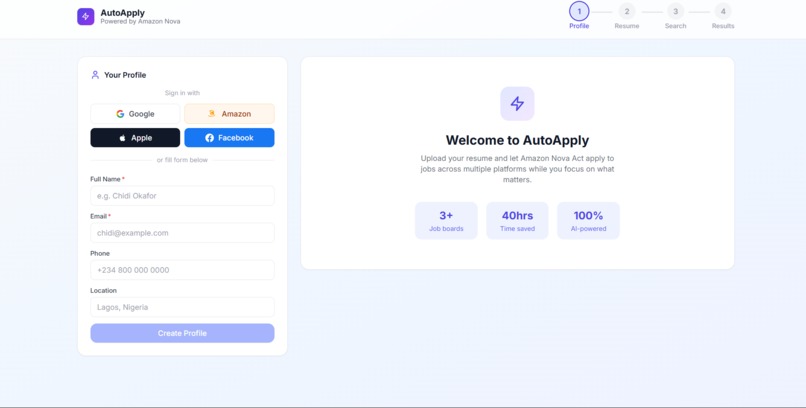Click the 'Location' field label
The width and height of the screenshot is (806, 408).
point(104,290)
